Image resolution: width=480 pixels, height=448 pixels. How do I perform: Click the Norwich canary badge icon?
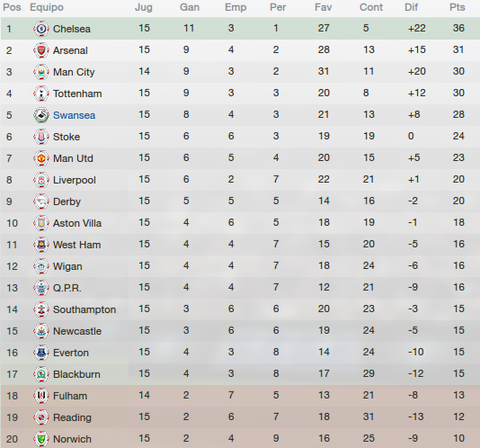pos(41,439)
